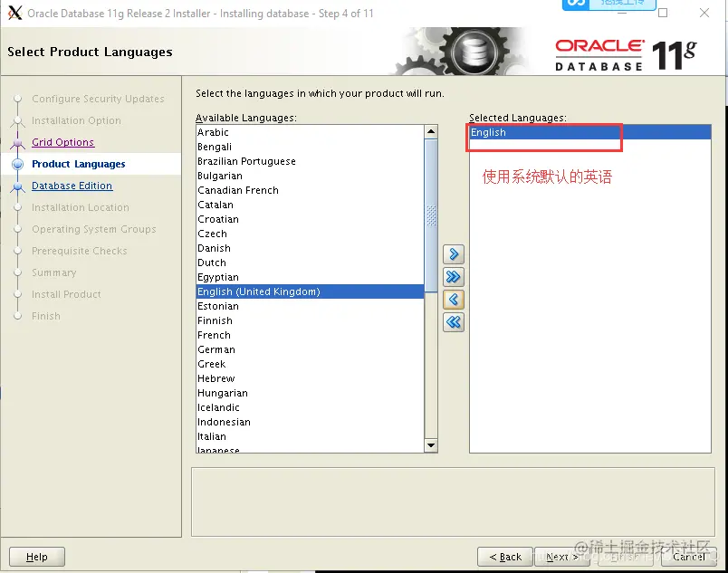The width and height of the screenshot is (728, 573).
Task: Go to Database Edition step link
Action: pyautogui.click(x=72, y=186)
